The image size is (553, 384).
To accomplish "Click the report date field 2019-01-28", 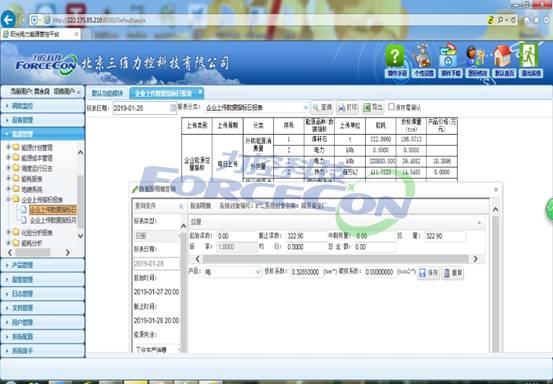I will click(145, 108).
